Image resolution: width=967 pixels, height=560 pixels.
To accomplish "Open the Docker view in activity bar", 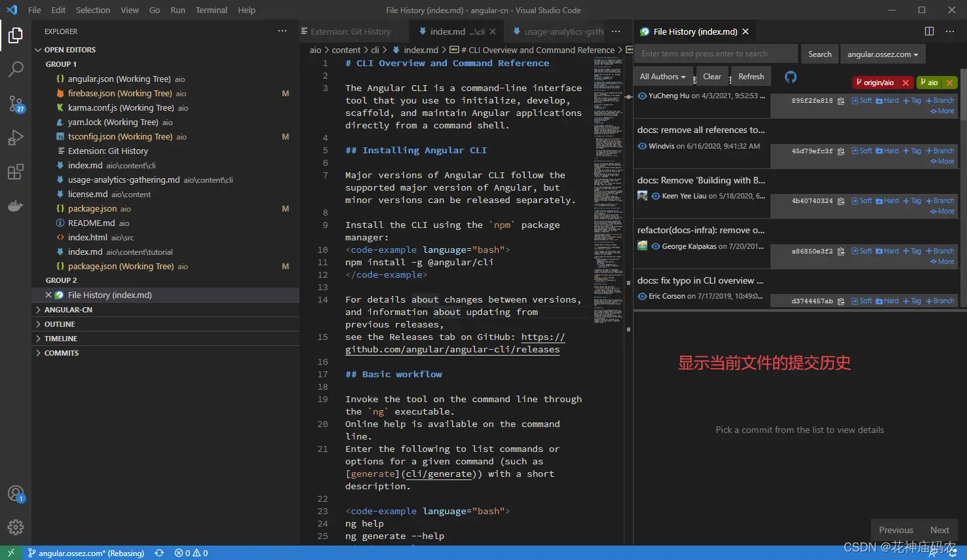I will [x=16, y=206].
